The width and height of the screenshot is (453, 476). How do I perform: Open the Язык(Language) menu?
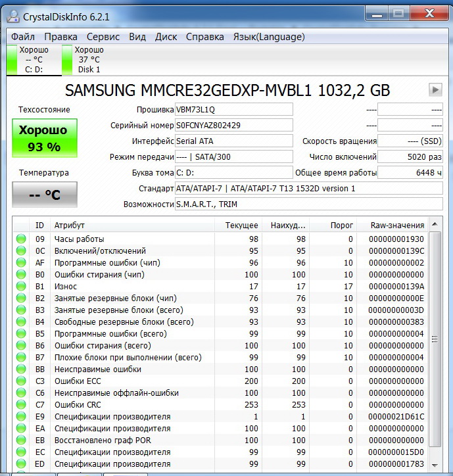point(268,37)
